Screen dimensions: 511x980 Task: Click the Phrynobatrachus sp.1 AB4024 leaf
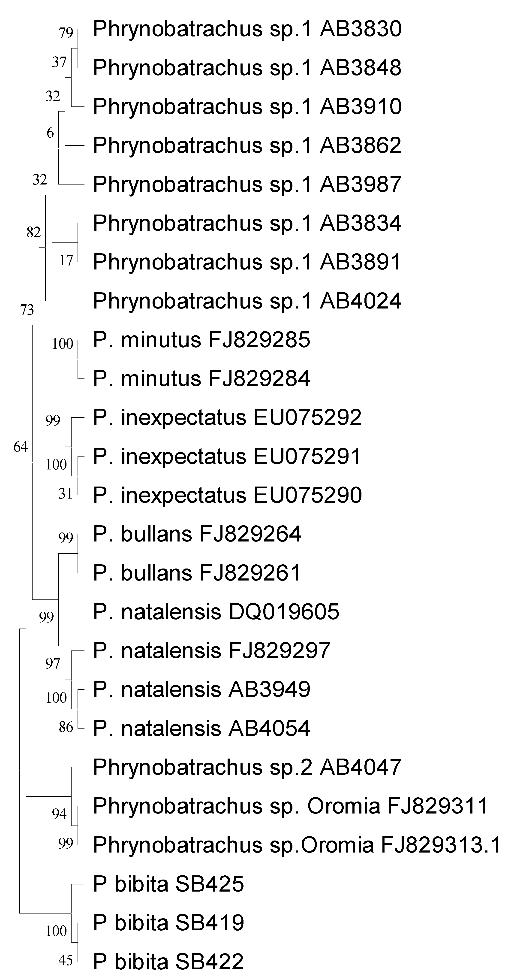[x=247, y=301]
